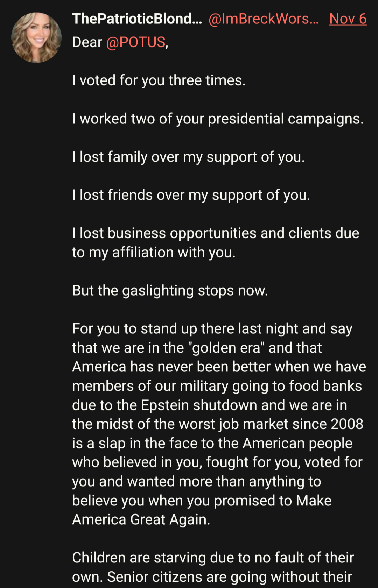
Task: Tap the "America Great Again." line
Action: point(141,520)
